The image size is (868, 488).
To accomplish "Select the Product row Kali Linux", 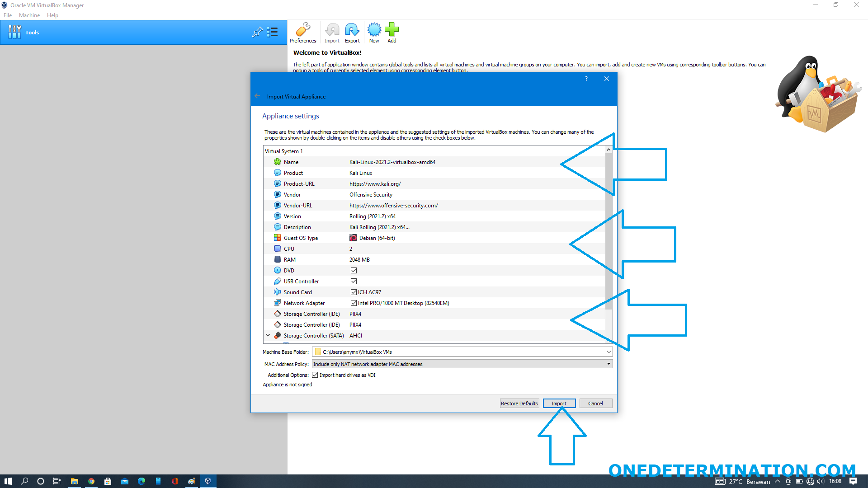I will (434, 173).
